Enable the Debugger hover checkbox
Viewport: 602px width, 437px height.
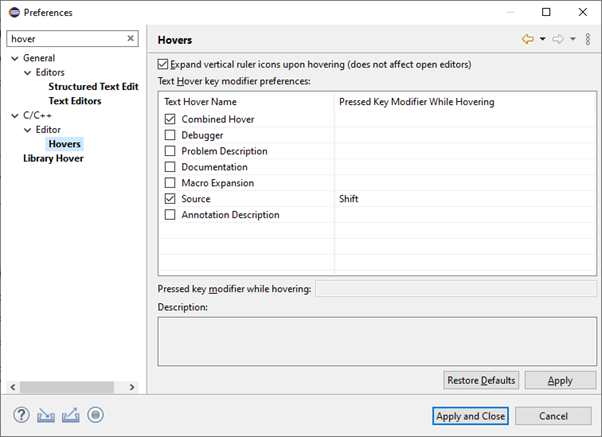click(170, 135)
